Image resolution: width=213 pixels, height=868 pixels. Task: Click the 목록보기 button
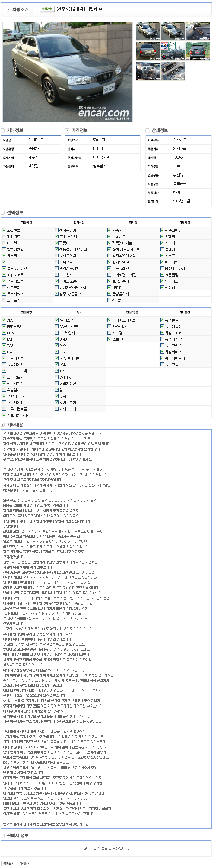pyautogui.click(x=9, y=864)
